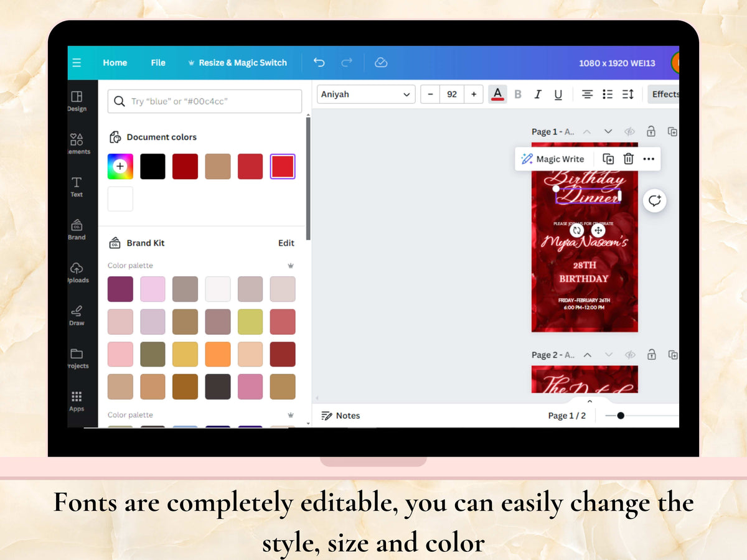
Task: Open the text color picker
Action: pos(497,95)
